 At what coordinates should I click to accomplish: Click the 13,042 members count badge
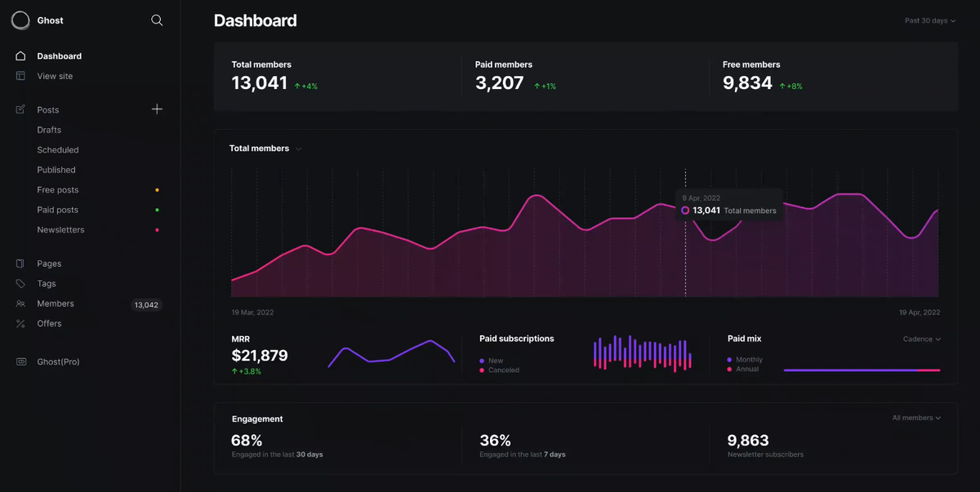coord(146,305)
